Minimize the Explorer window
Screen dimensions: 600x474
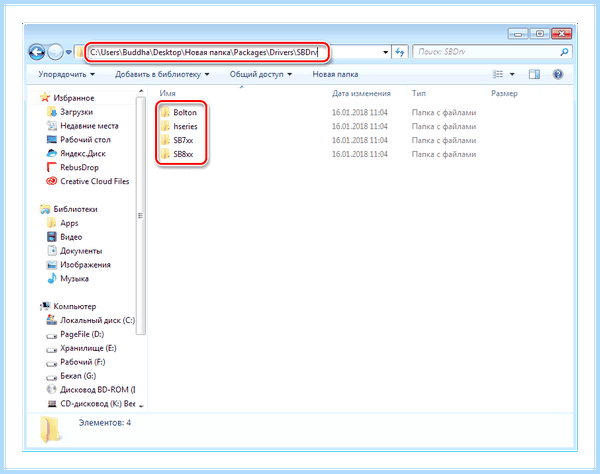(x=518, y=34)
